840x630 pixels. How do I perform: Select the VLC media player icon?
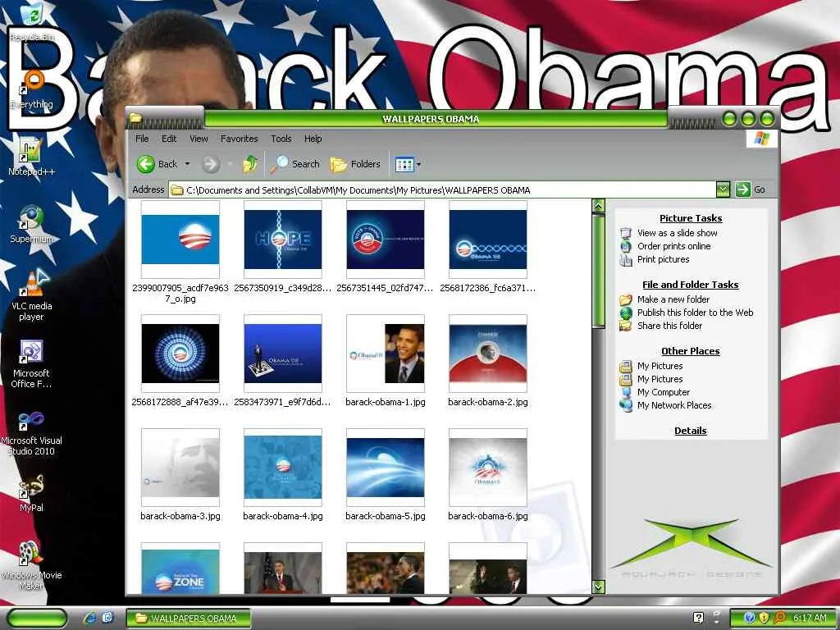tap(32, 295)
